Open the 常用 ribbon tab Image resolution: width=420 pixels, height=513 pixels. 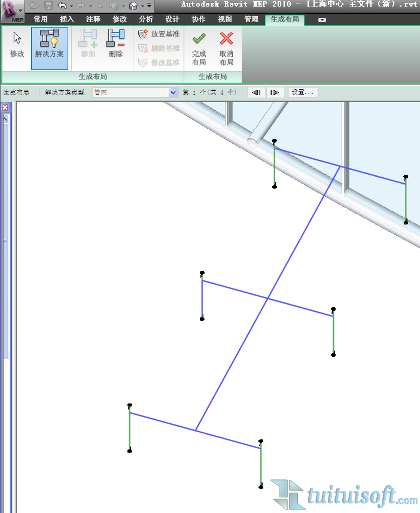[41, 19]
